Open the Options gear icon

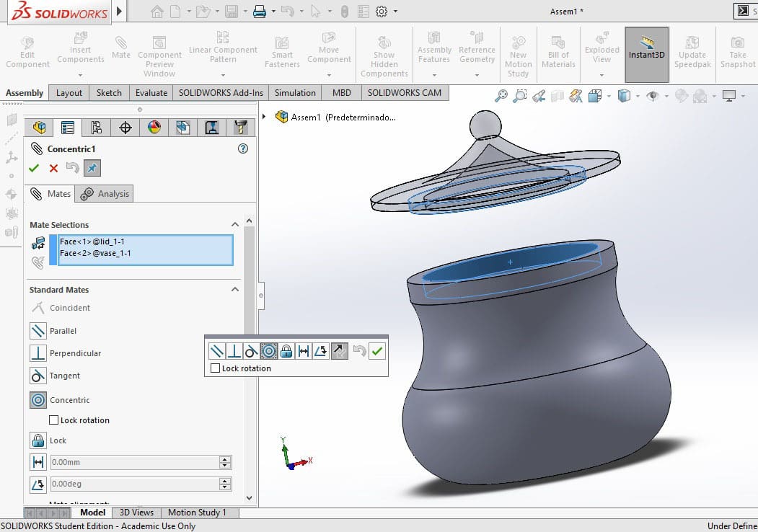pyautogui.click(x=382, y=11)
